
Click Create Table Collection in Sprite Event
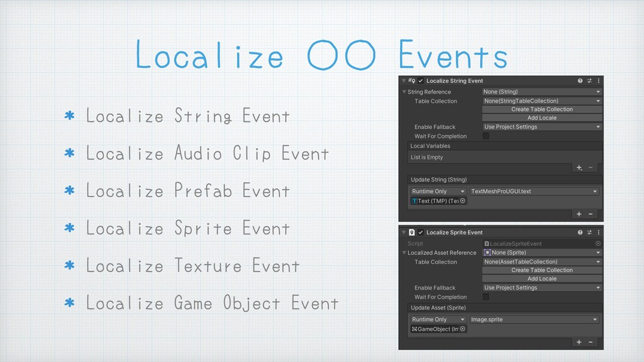point(541,270)
